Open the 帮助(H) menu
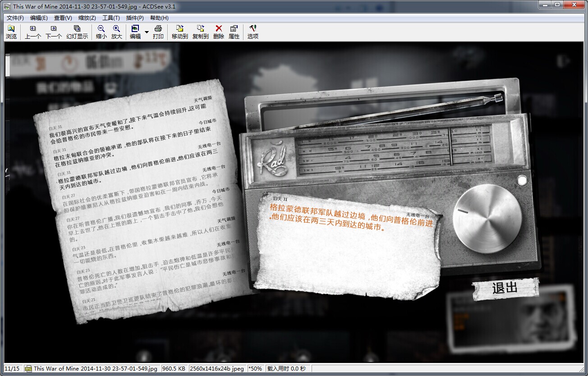Viewport: 588px width, 376px height. click(159, 18)
